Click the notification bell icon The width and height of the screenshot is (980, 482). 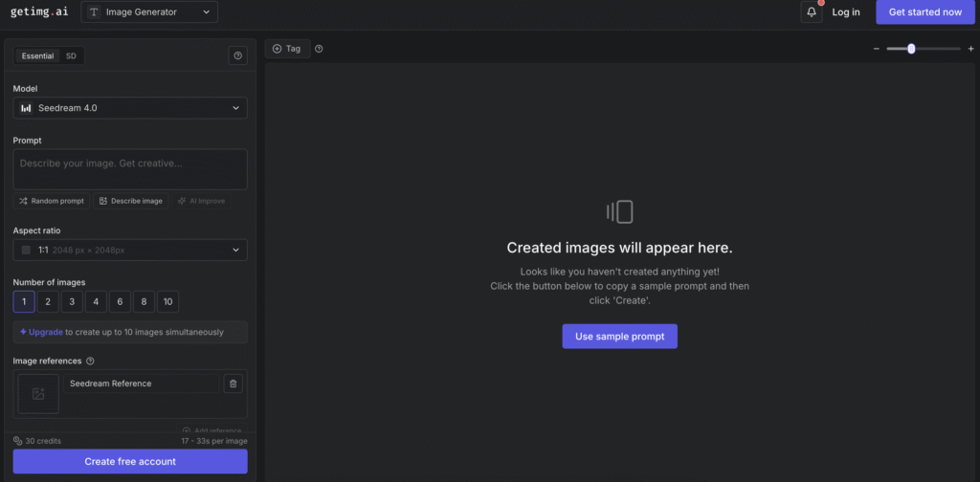tap(812, 12)
